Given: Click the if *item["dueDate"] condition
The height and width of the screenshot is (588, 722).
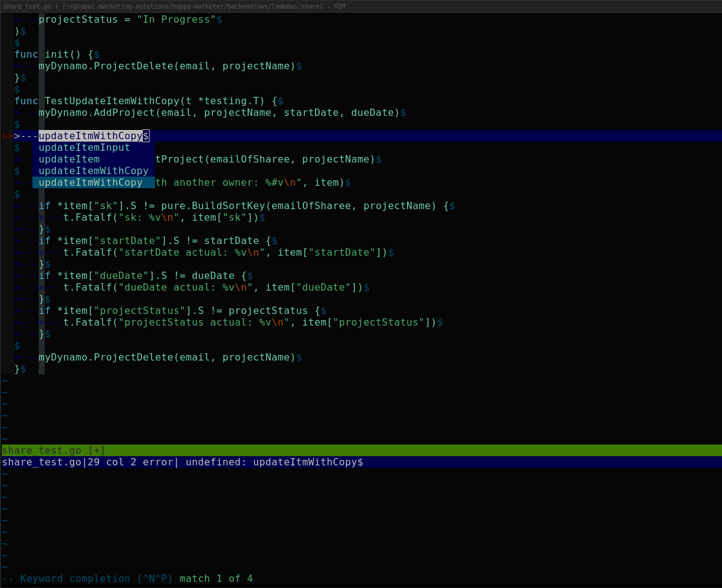Looking at the screenshot, I should 142,276.
